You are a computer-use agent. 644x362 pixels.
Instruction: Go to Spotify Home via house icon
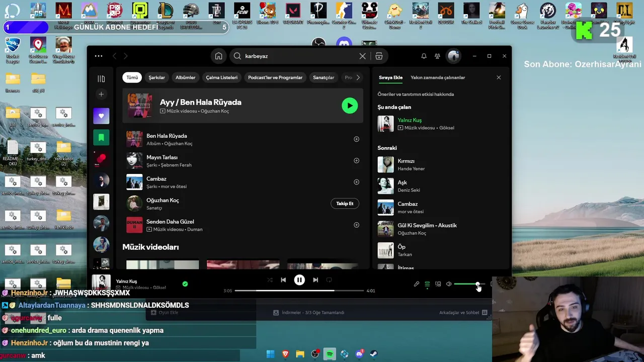218,56
